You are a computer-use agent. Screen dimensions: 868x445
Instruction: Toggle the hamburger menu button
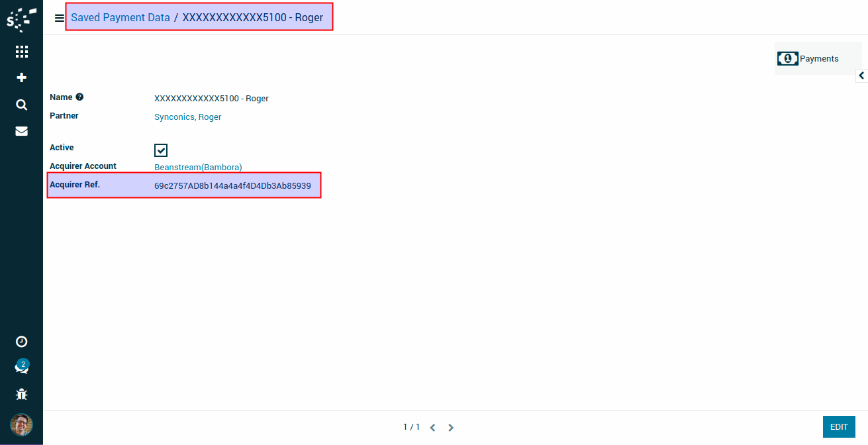click(x=59, y=19)
